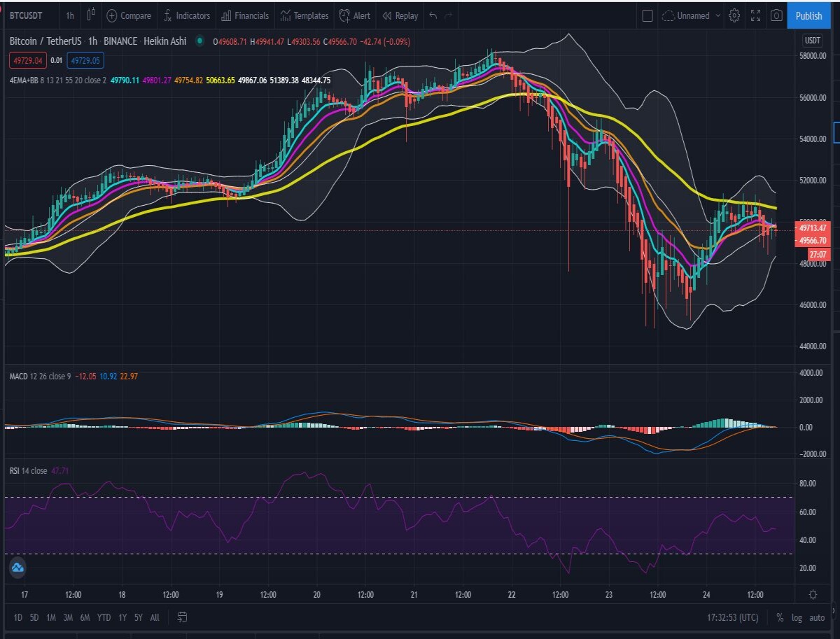Toggle log scale mode
840x639 pixels.
(x=797, y=617)
